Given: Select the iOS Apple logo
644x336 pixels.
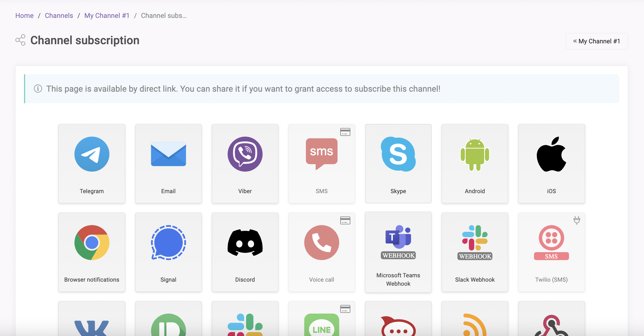Looking at the screenshot, I should (x=551, y=154).
